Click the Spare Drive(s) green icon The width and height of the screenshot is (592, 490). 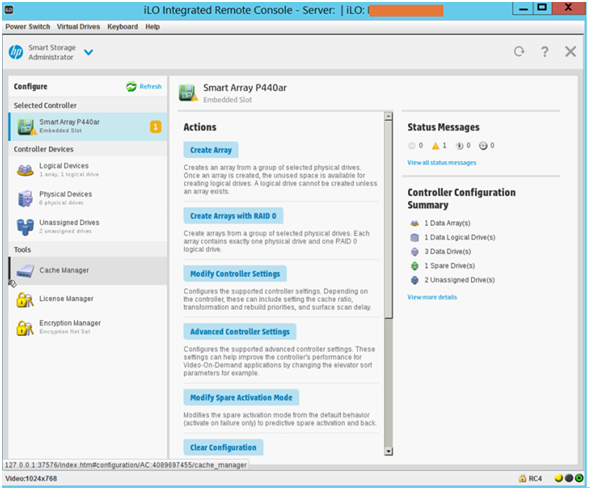tap(415, 266)
